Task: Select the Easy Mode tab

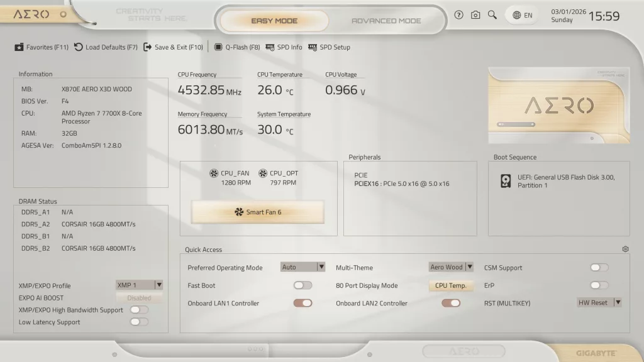Action: coord(274,20)
